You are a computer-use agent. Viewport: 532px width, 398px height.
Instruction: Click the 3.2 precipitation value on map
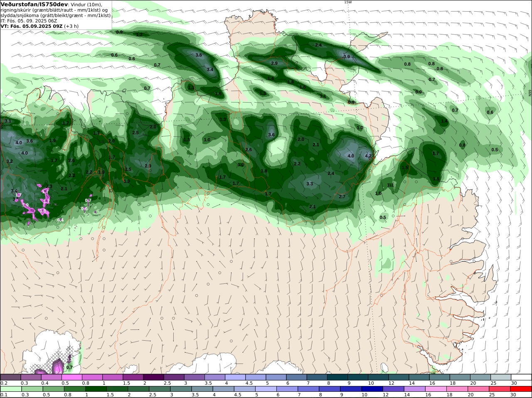[10, 161]
